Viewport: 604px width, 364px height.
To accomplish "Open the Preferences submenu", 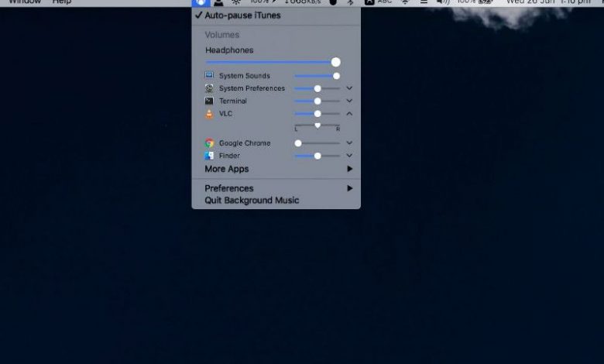I will click(276, 188).
